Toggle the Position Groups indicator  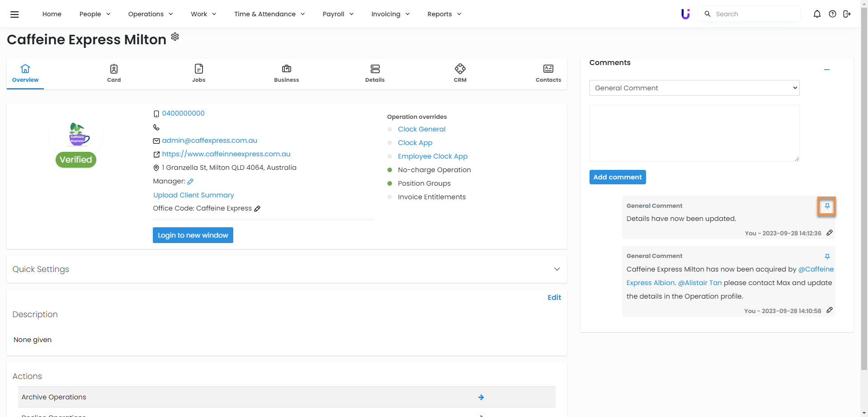(x=390, y=183)
